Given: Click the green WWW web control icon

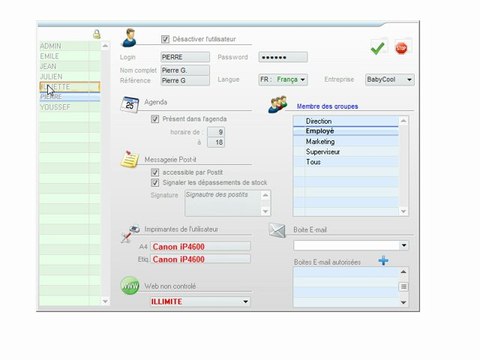Looking at the screenshot, I should click(130, 286).
